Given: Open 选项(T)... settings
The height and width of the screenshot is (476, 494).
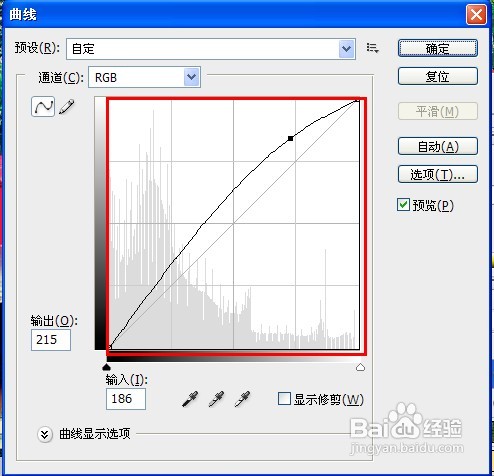Looking at the screenshot, I should coord(438,174).
